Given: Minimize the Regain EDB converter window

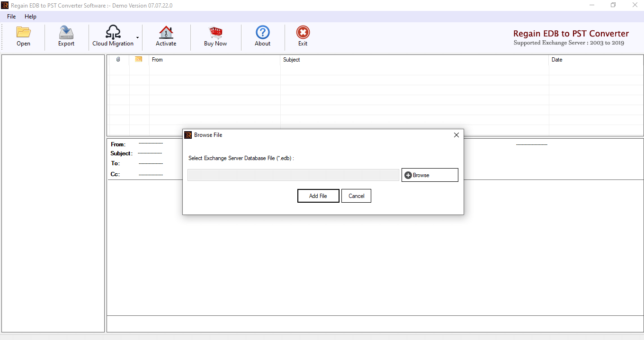Looking at the screenshot, I should point(592,5).
